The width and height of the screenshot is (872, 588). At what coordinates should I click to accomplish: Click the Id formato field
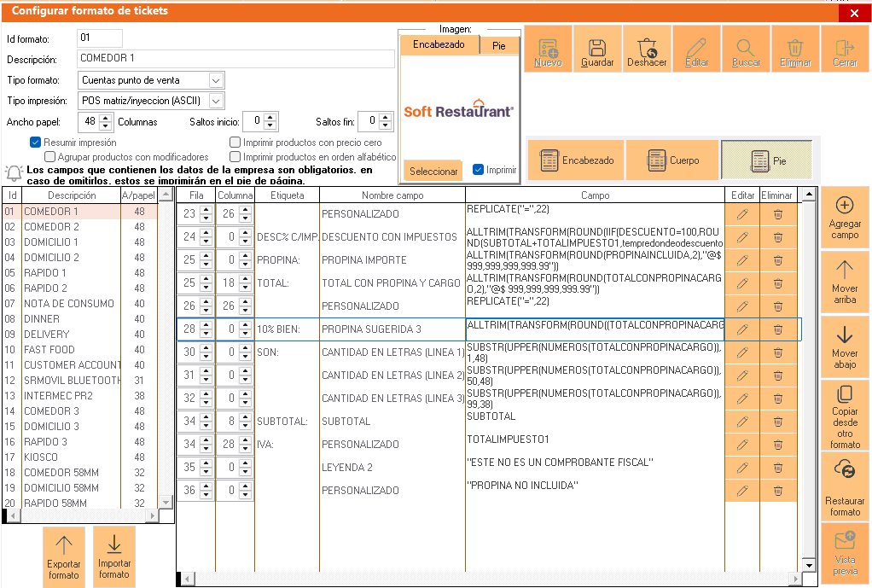click(x=100, y=38)
